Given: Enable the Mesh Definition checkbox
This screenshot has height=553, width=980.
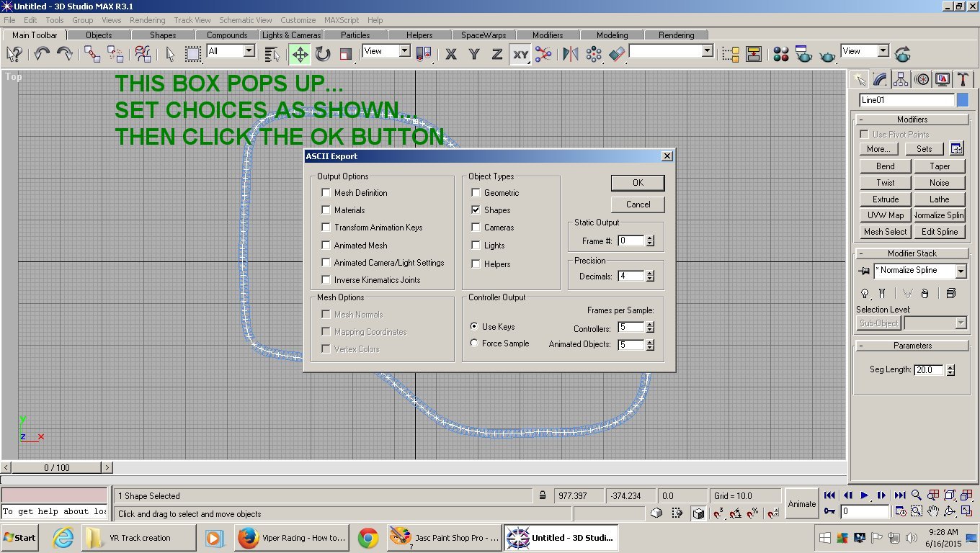Looking at the screenshot, I should click(326, 193).
